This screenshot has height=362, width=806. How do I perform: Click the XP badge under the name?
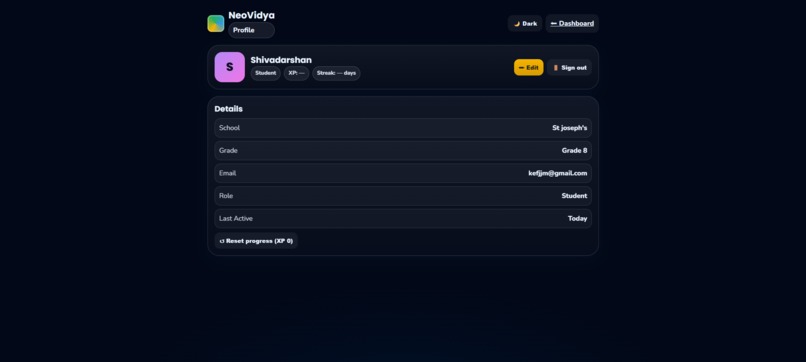pos(297,73)
